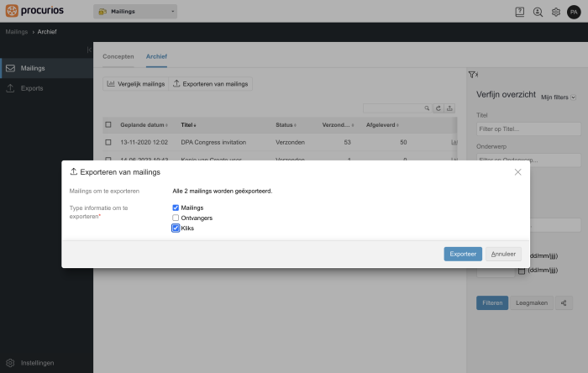Expand the Mijn filters dropdown

pos(558,97)
